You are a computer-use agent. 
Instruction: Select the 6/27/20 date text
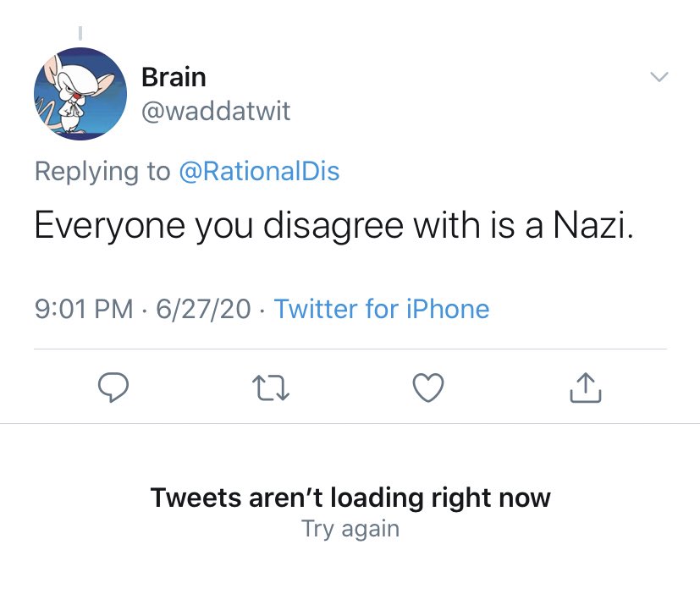pyautogui.click(x=203, y=309)
